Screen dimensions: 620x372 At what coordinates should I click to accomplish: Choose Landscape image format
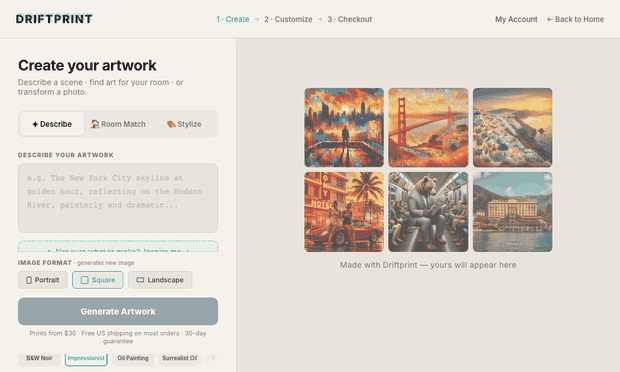[x=160, y=280]
